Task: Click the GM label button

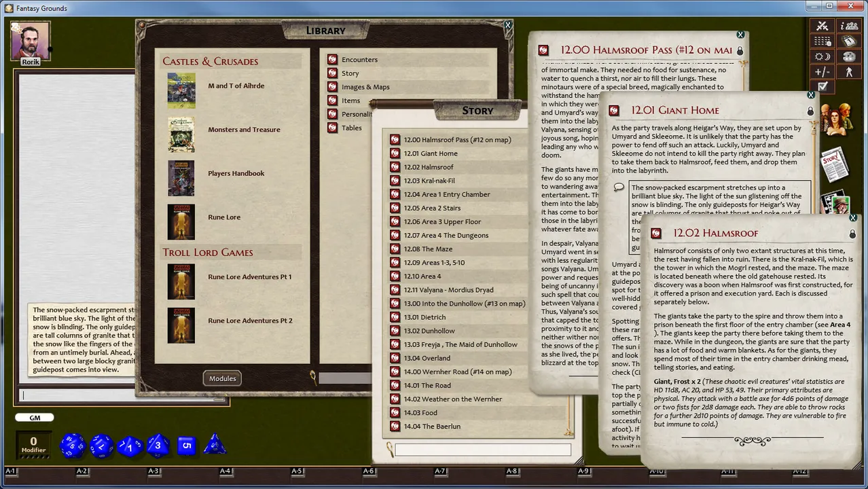Action: click(35, 418)
